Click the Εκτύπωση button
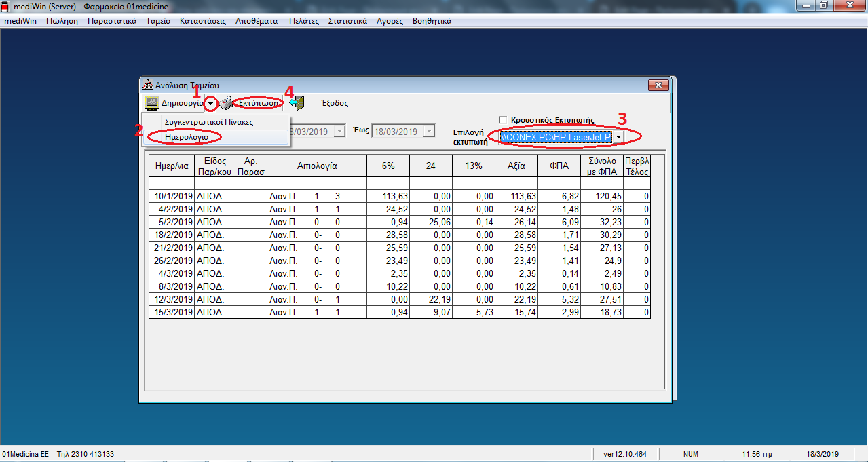868x462 pixels. click(259, 103)
